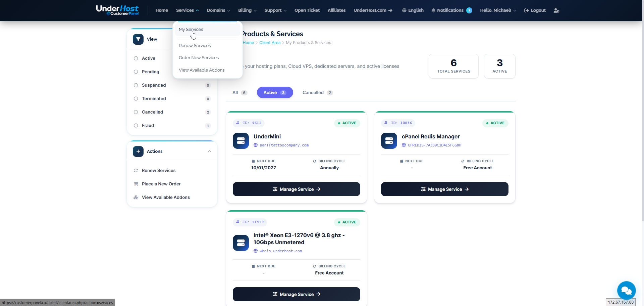Click the UnderHost.com arrow icon

click(390, 10)
